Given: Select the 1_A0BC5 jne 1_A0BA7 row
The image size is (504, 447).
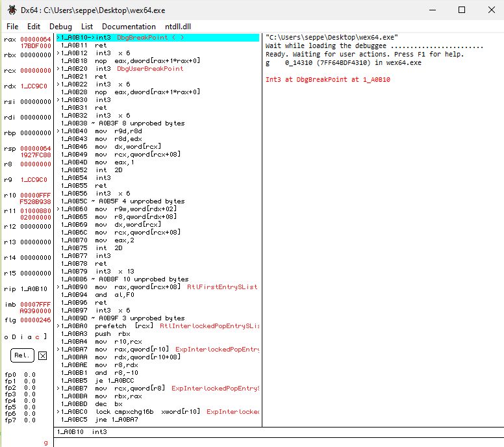Looking at the screenshot, I should (158, 420).
